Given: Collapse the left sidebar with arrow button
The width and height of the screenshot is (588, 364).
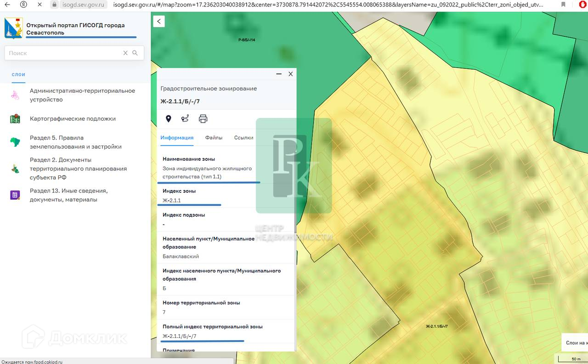Looking at the screenshot, I should (159, 21).
